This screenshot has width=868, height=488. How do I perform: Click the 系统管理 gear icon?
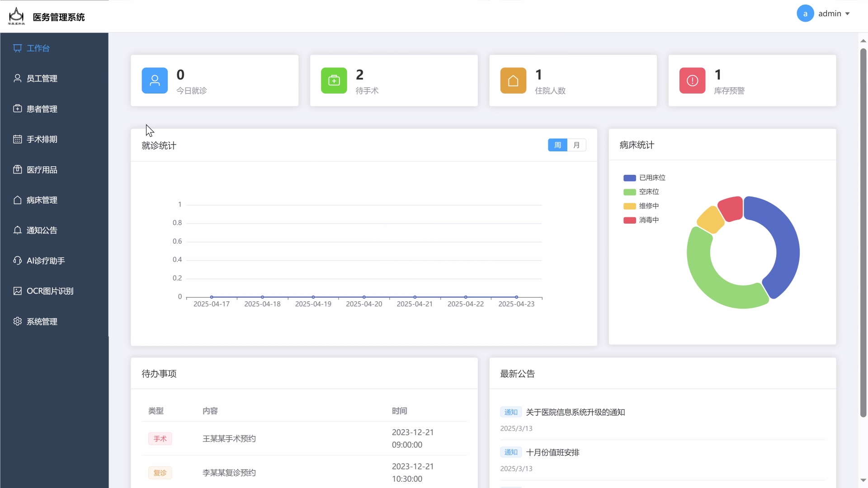tap(17, 321)
